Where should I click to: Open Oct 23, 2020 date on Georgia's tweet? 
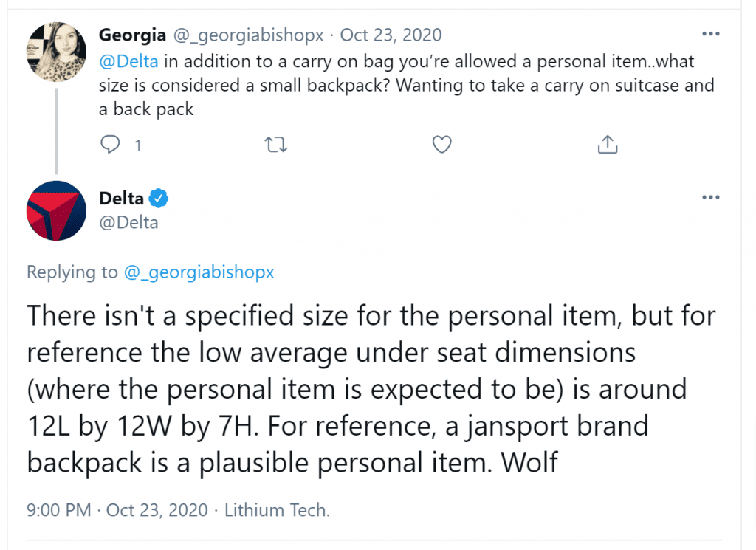point(391,35)
